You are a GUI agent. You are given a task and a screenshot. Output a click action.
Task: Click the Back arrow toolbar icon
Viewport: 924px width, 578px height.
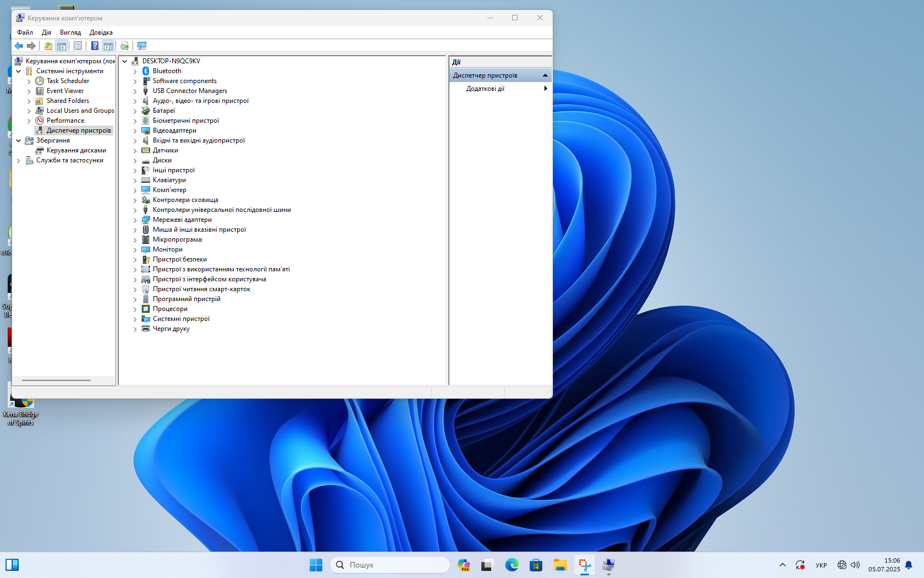(x=19, y=46)
